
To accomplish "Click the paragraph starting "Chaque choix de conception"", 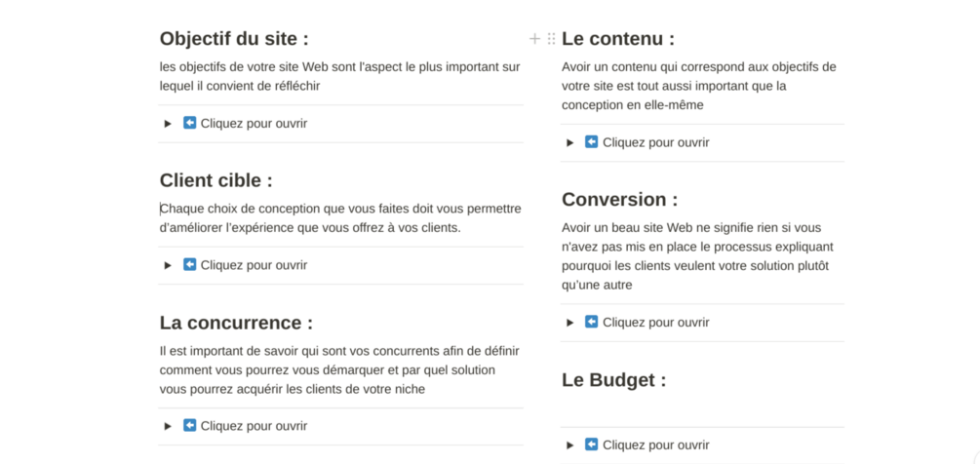I will 340,218.
